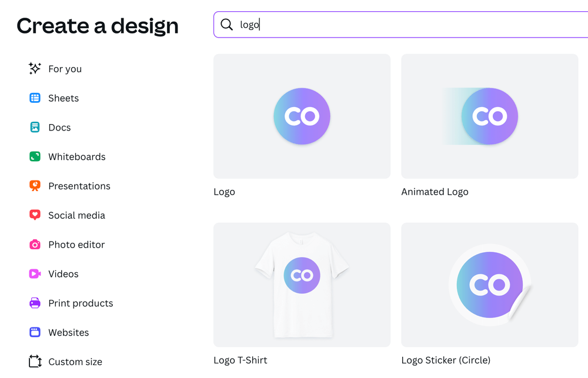Choose Photo editor in sidebar

point(76,245)
